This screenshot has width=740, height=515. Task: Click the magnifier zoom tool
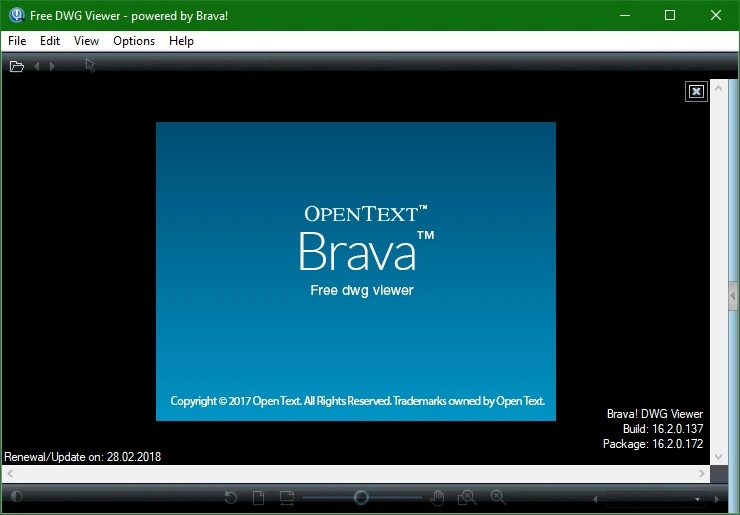(498, 497)
